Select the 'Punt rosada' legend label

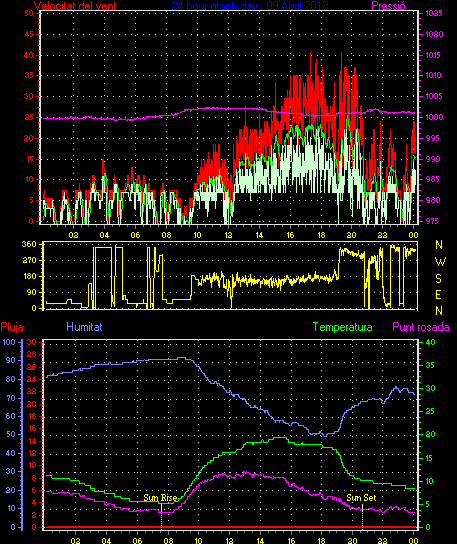coord(421,327)
